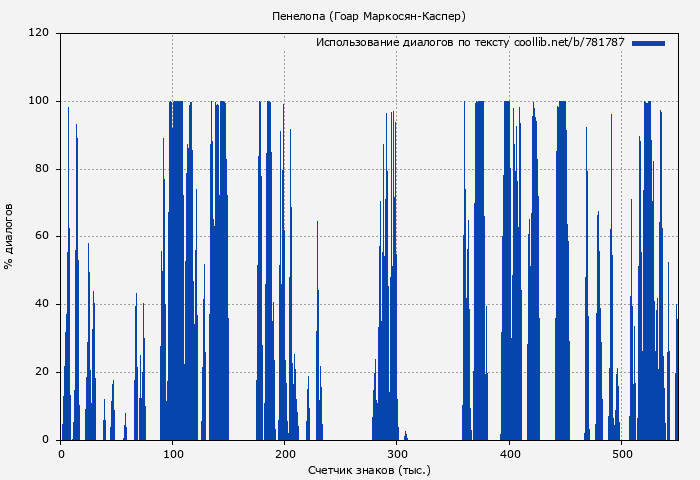Click the 500 tick label on x-axis
700x480 pixels.
621,453
